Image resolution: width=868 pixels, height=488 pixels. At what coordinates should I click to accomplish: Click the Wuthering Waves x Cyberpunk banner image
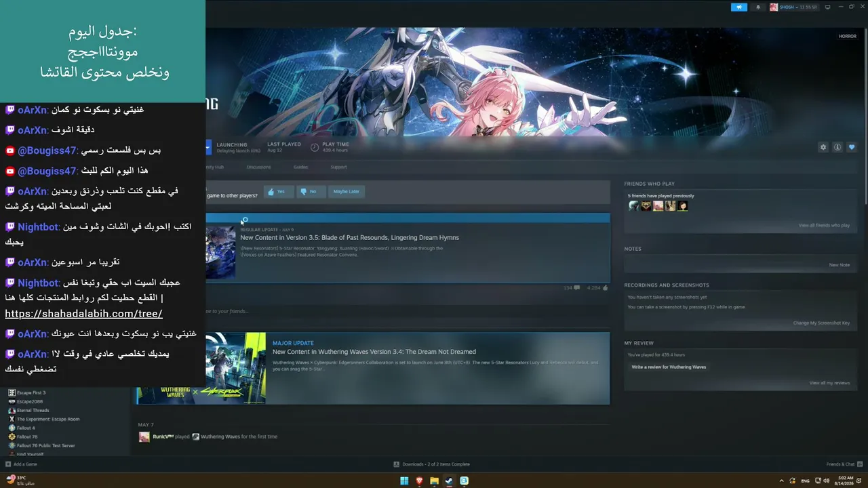(x=201, y=368)
